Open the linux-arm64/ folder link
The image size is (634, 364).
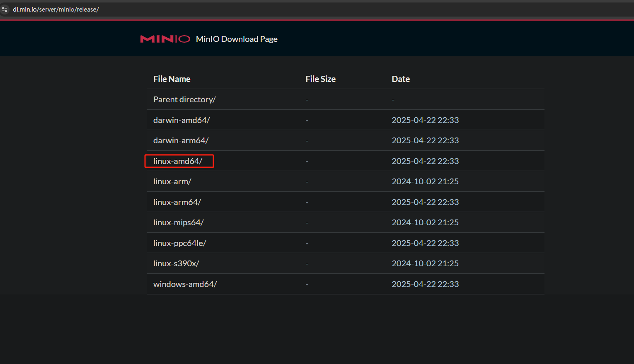pos(177,202)
